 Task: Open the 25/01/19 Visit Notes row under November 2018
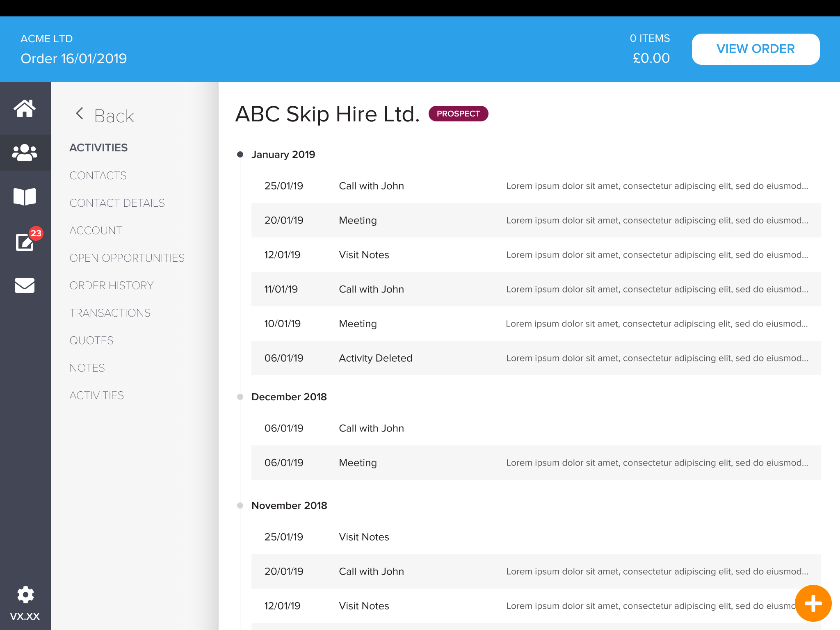[536, 537]
